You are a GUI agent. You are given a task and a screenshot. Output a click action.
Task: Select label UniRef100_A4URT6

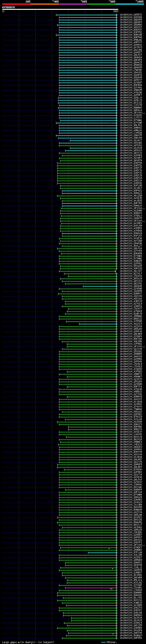pos(131,75)
